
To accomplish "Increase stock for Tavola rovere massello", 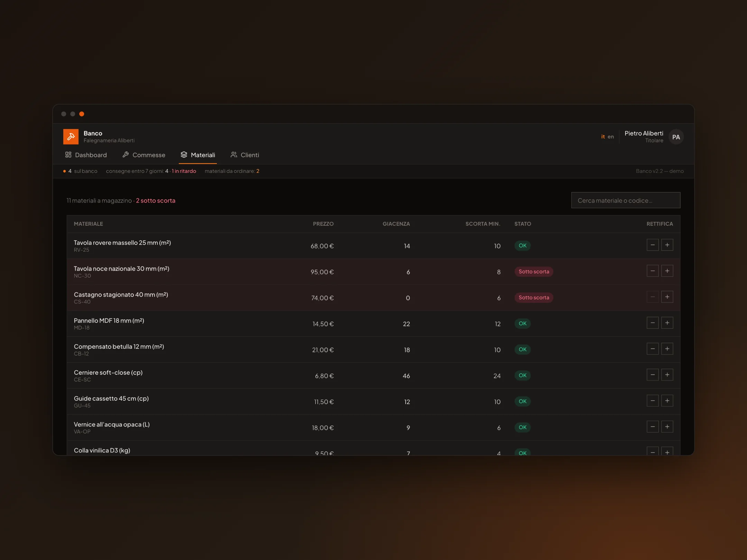I will point(667,245).
